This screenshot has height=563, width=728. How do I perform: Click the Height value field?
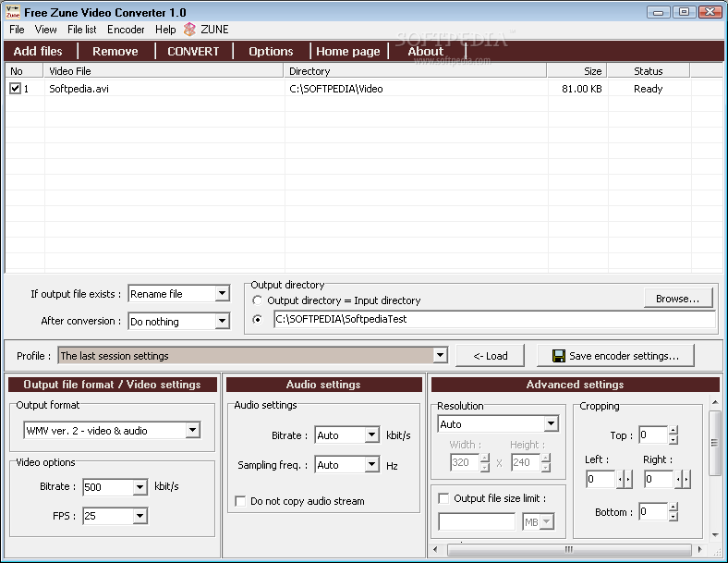[x=526, y=462]
